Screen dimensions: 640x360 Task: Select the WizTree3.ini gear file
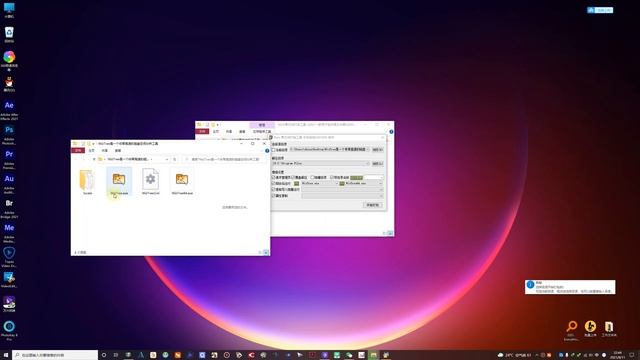[151, 181]
